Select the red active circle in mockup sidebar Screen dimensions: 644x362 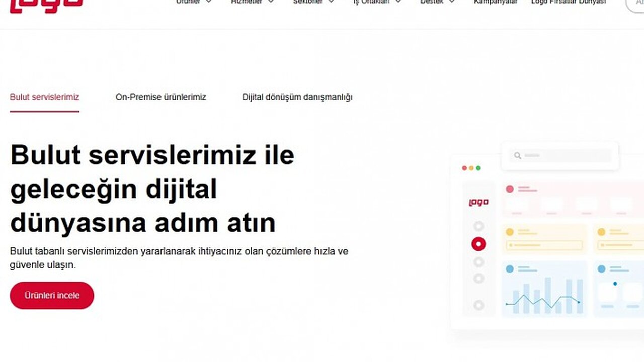478,244
